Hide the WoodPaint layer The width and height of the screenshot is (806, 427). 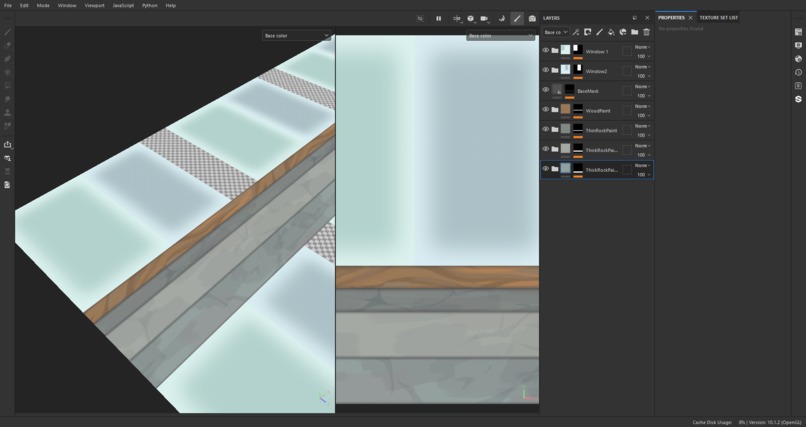pos(546,109)
